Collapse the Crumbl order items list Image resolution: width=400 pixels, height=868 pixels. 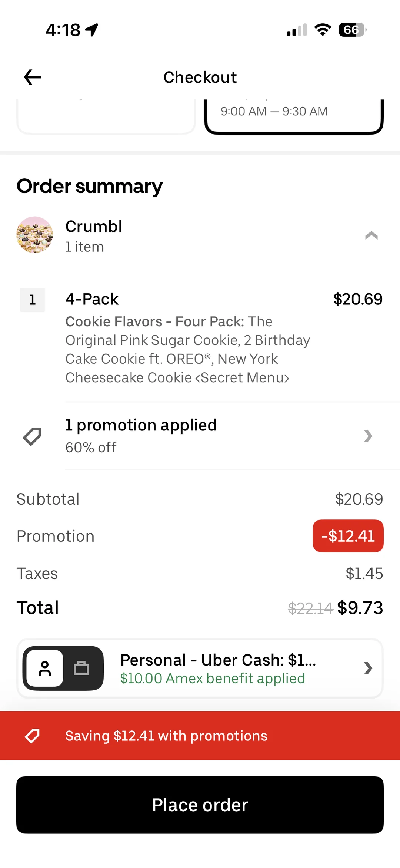pyautogui.click(x=371, y=235)
